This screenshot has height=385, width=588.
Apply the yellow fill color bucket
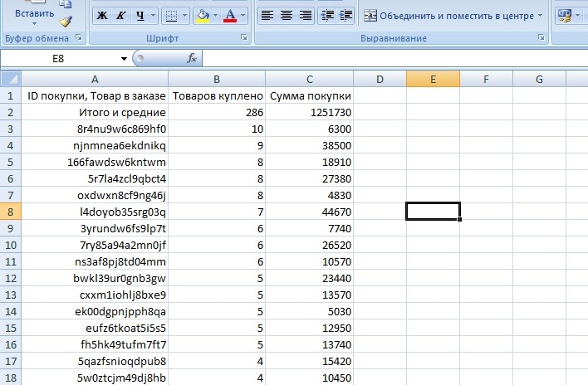click(202, 16)
